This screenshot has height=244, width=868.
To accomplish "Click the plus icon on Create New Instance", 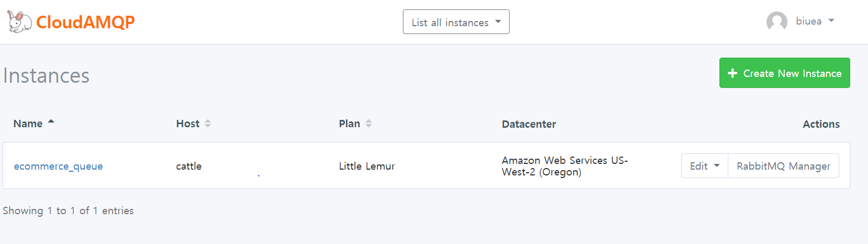I will (732, 73).
